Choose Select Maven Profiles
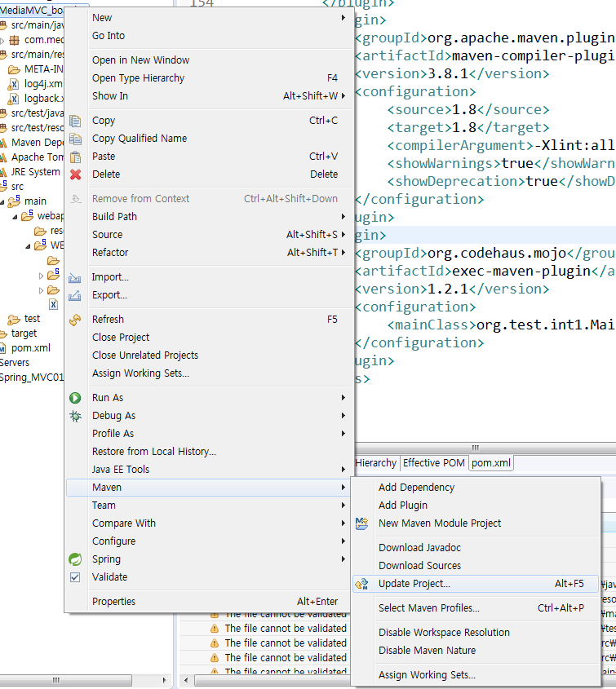Screen dimensions: 616x689 [x=476, y=608]
